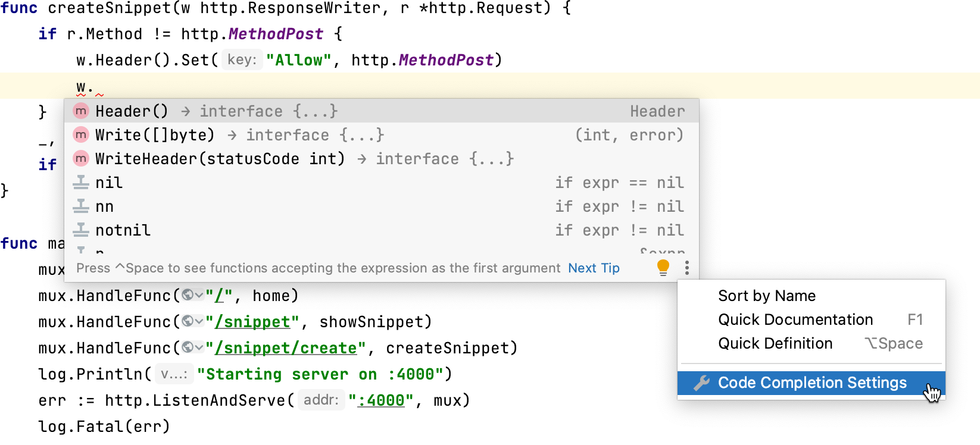This screenshot has width=980, height=445.
Task: Click the wrench icon beside Code Completion Settings
Action: [x=702, y=383]
